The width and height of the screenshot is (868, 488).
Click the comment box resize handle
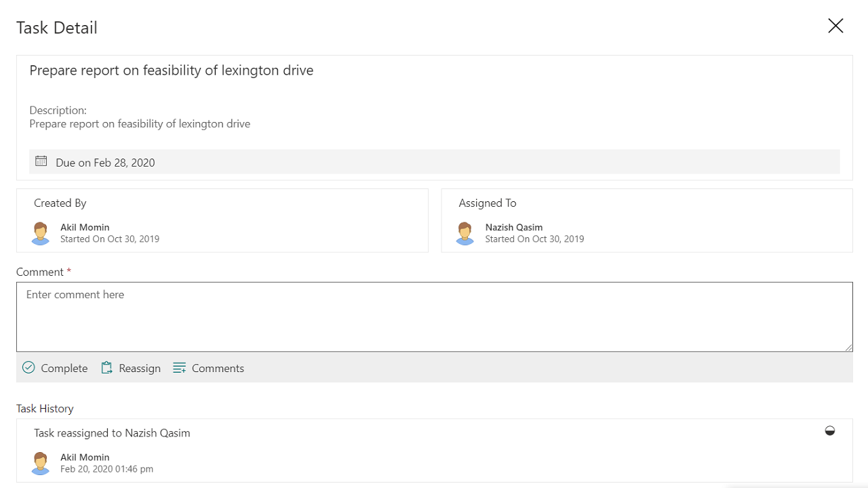(x=848, y=347)
